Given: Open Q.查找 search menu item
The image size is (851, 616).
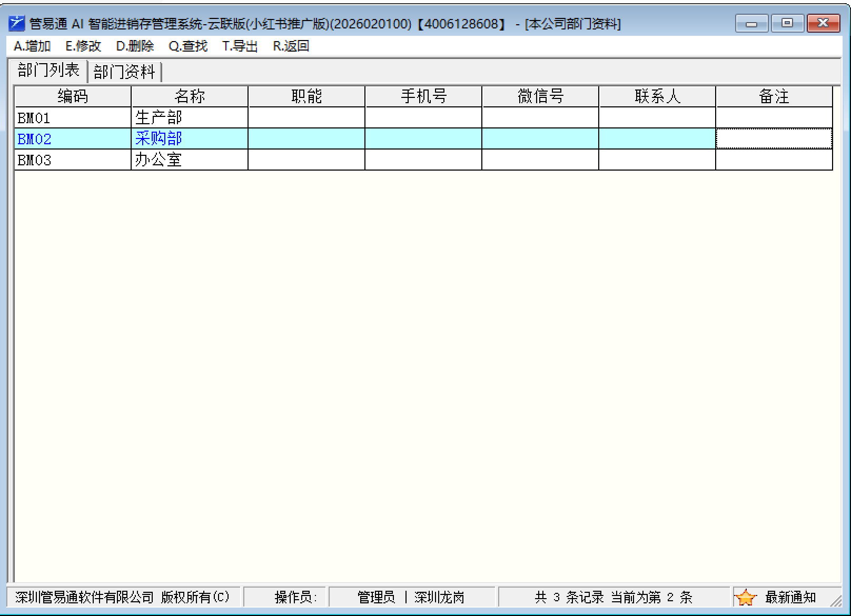Looking at the screenshot, I should [x=188, y=46].
